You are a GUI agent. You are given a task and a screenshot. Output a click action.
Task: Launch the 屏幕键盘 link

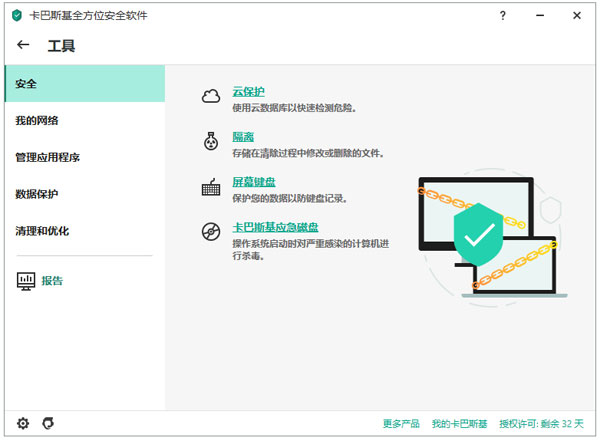pos(254,182)
